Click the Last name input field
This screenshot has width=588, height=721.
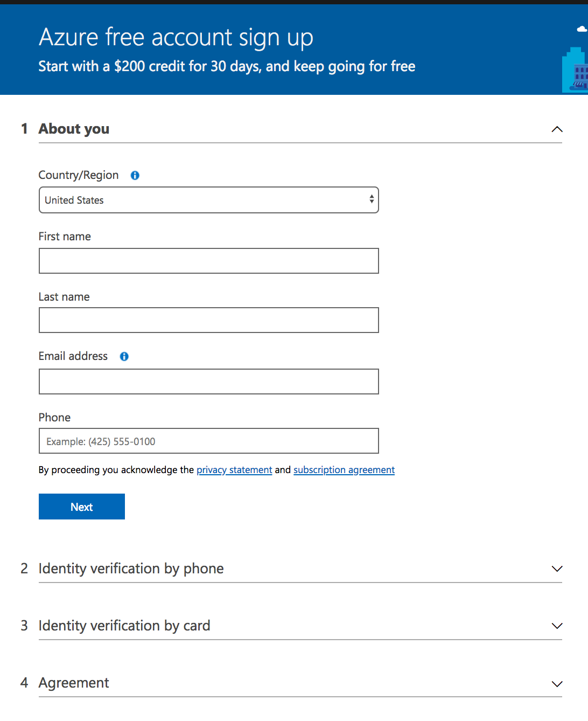[x=209, y=320]
